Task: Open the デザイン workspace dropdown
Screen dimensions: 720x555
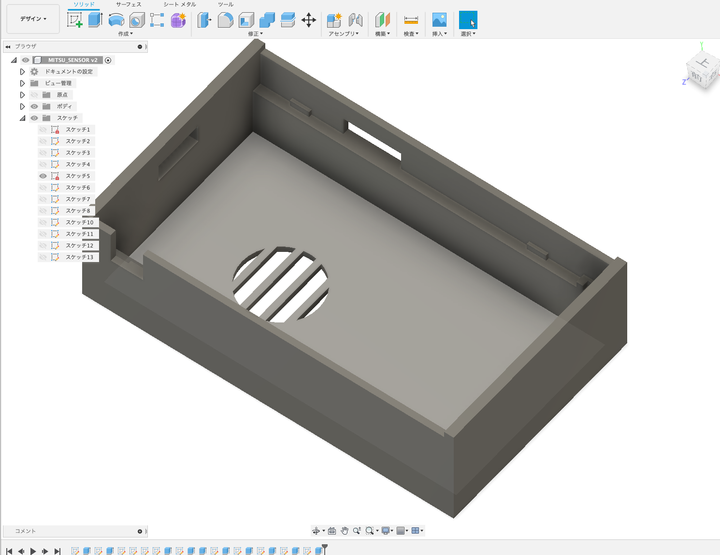Action: coord(32,18)
